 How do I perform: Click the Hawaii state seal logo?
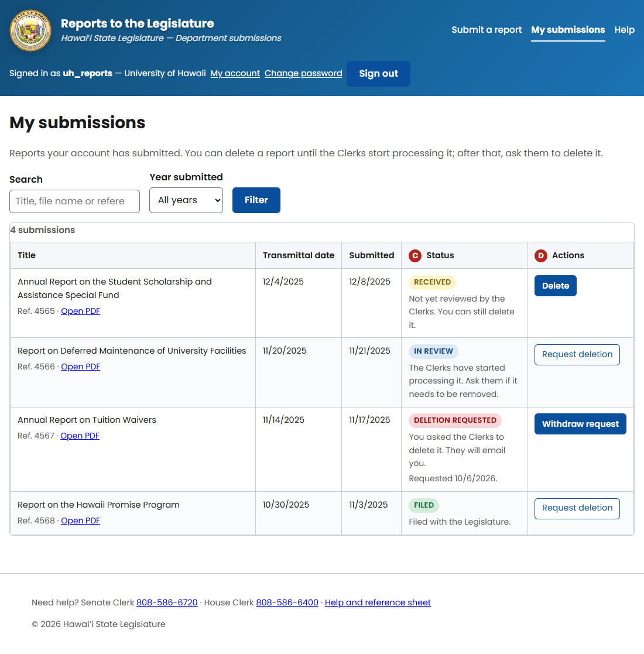pyautogui.click(x=30, y=30)
